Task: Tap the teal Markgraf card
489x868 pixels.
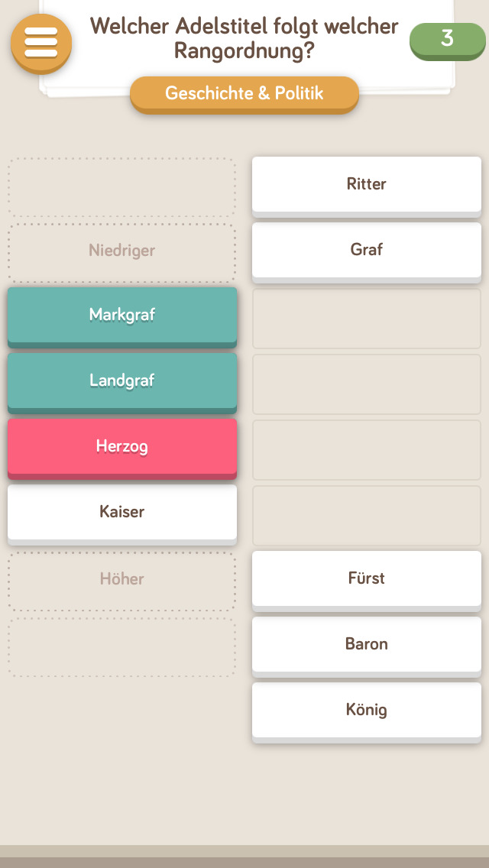Action: point(122,315)
